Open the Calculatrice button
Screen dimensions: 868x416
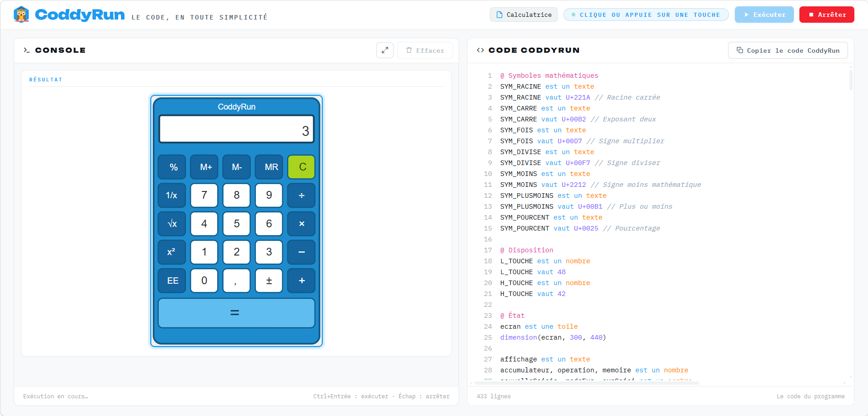(x=524, y=15)
